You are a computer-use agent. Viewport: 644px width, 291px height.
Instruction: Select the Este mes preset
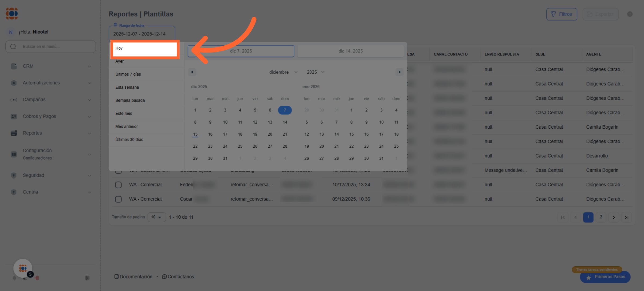point(124,114)
